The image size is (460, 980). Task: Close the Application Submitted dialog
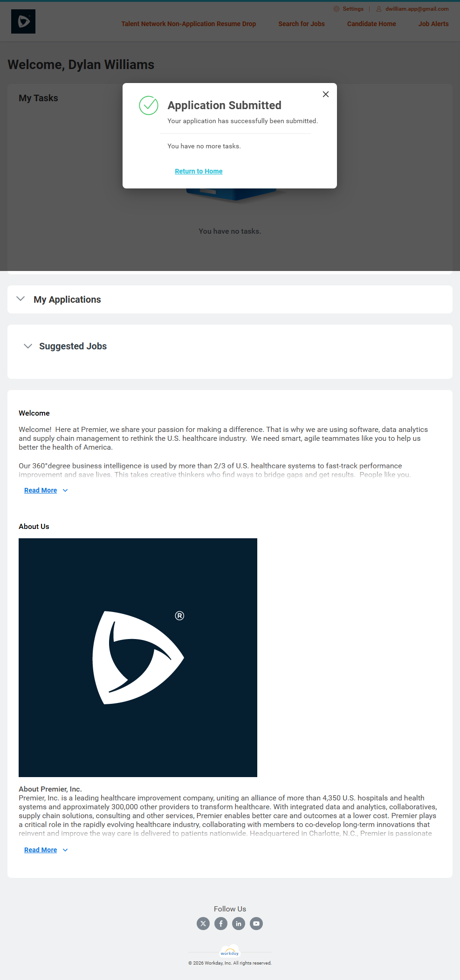click(x=326, y=94)
